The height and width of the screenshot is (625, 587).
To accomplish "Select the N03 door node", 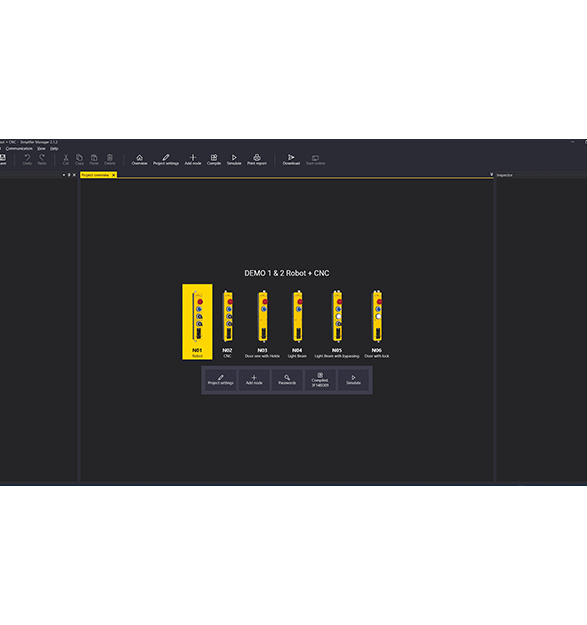I will [x=262, y=324].
